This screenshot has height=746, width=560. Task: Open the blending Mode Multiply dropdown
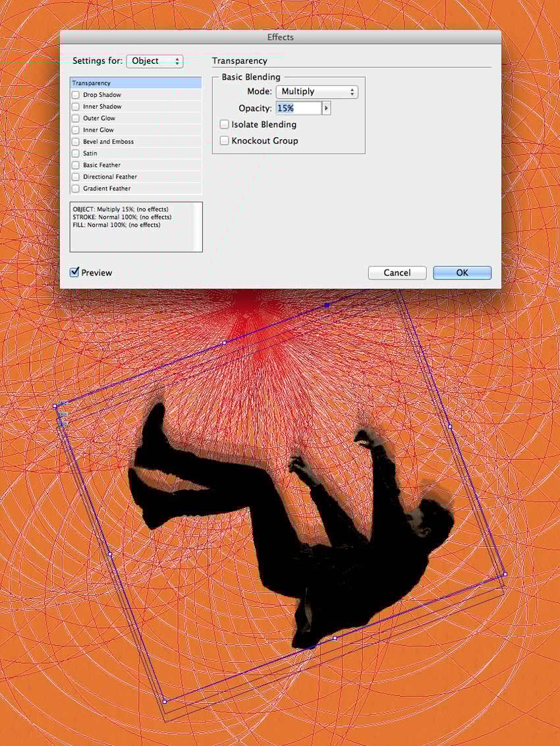point(317,92)
